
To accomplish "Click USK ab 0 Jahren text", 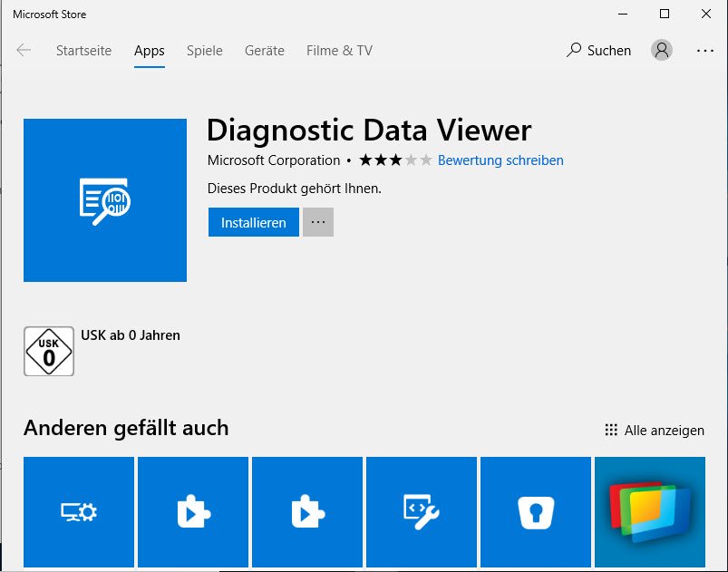I will pyautogui.click(x=131, y=335).
